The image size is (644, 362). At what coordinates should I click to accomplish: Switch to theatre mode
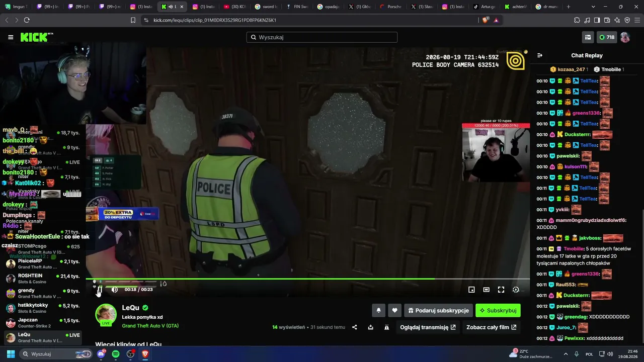click(x=486, y=290)
